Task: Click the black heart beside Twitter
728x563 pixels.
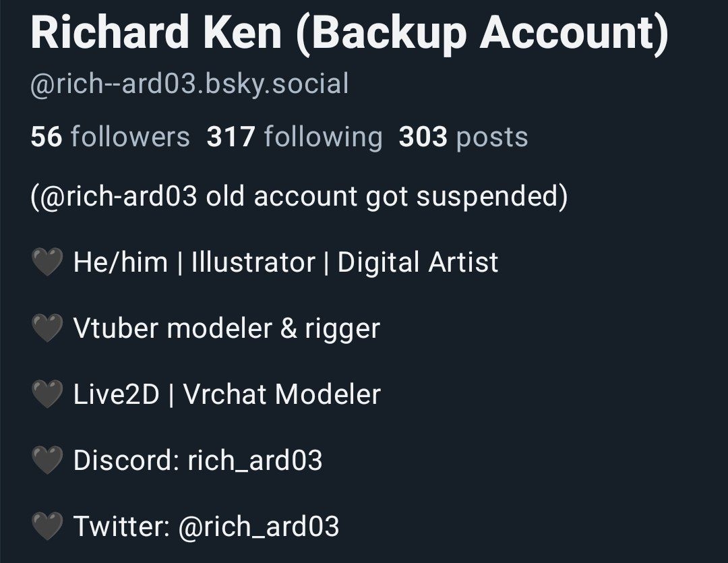Action: click(47, 527)
